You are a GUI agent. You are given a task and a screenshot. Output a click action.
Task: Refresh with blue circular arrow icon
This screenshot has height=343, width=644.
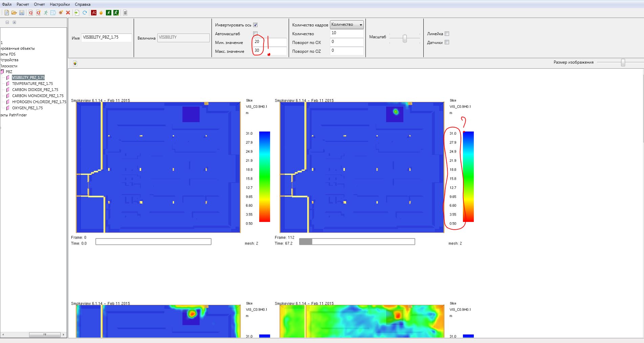[85, 13]
